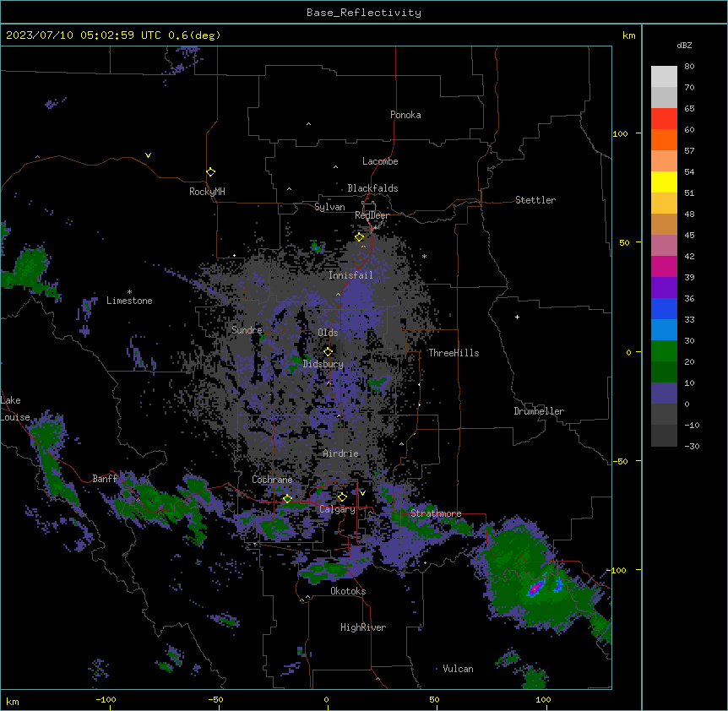Click the -100 tick on the bottom axis
This screenshot has width=728, height=711.
click(x=106, y=699)
